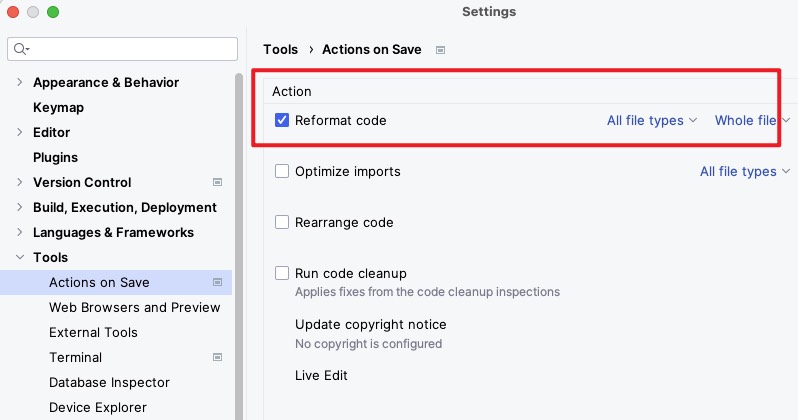Expand the Appearance & Behavior section
This screenshot has width=798, height=420.
pos(19,82)
